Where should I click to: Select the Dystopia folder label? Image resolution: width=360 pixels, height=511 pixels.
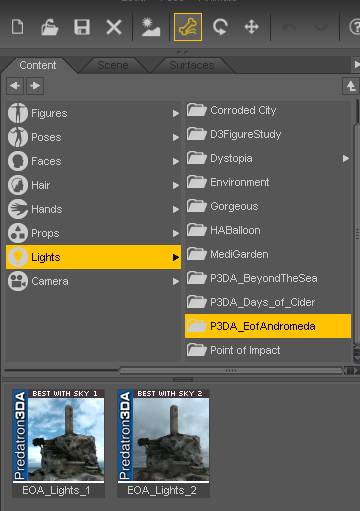click(231, 158)
